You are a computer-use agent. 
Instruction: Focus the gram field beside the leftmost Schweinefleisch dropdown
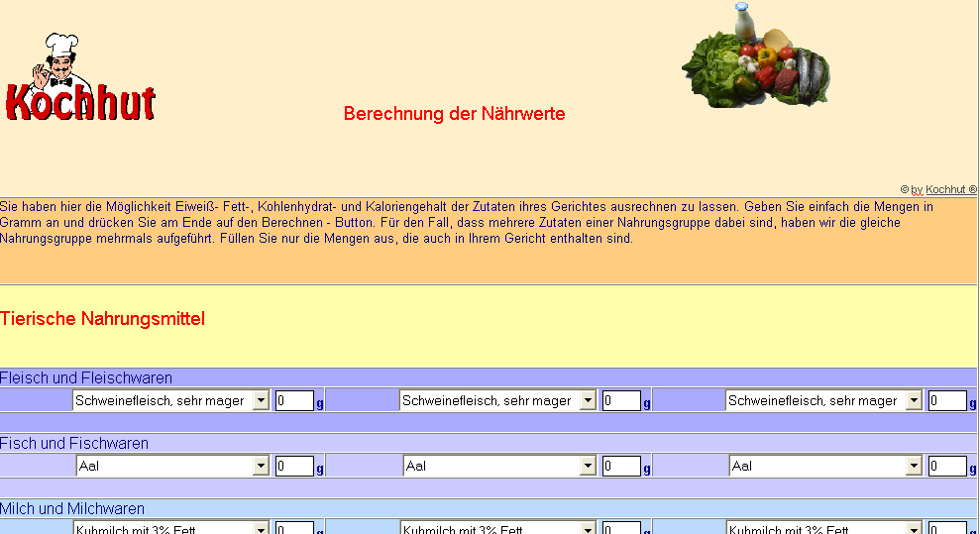click(x=294, y=400)
